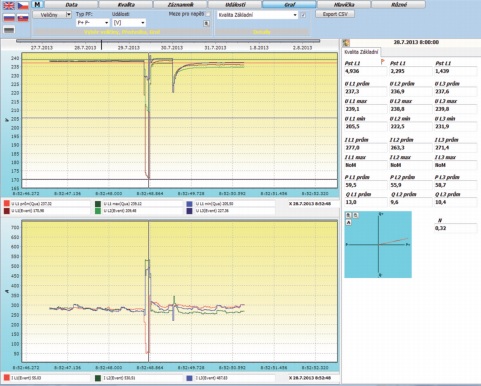Switch to the Data tab
Image resolution: width=481 pixels, height=386 pixels.
pyautogui.click(x=71, y=5)
